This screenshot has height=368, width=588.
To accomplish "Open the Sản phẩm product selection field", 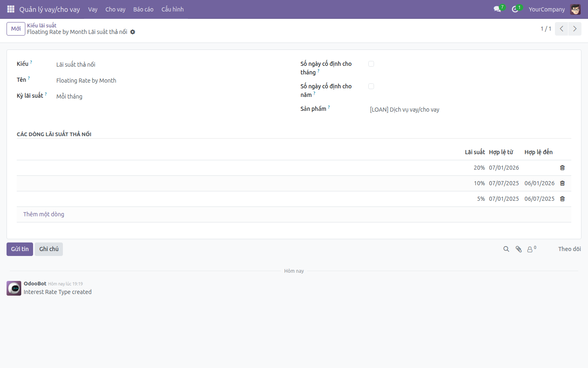I will [470, 110].
